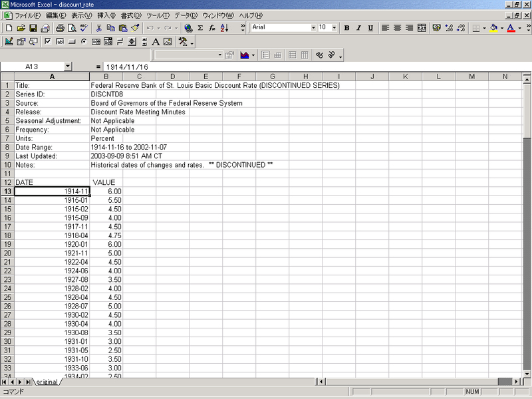Image resolution: width=532 pixels, height=399 pixels.
Task: Open the Chart Type dropdown arrow
Action: point(253,55)
